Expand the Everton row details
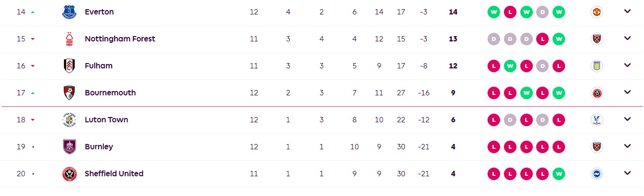644x196 pixels. 627,12
